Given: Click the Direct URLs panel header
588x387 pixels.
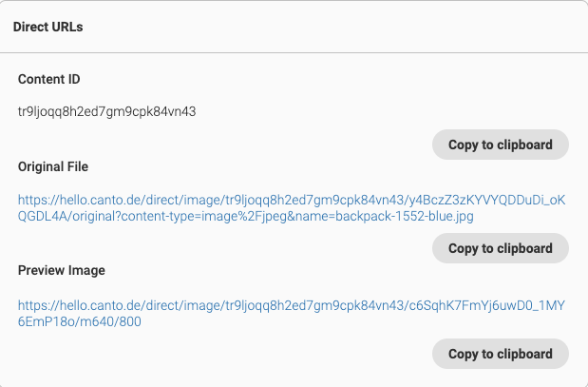Looking at the screenshot, I should (x=47, y=27).
